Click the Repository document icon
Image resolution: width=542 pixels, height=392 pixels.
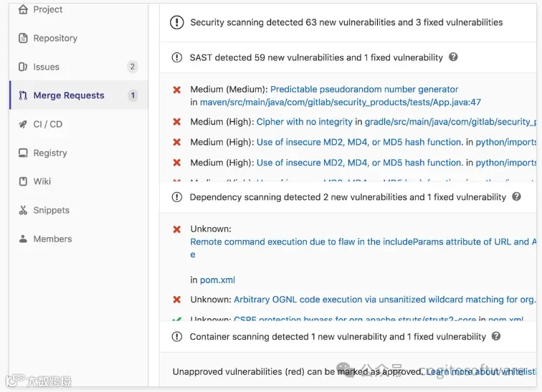point(23,38)
